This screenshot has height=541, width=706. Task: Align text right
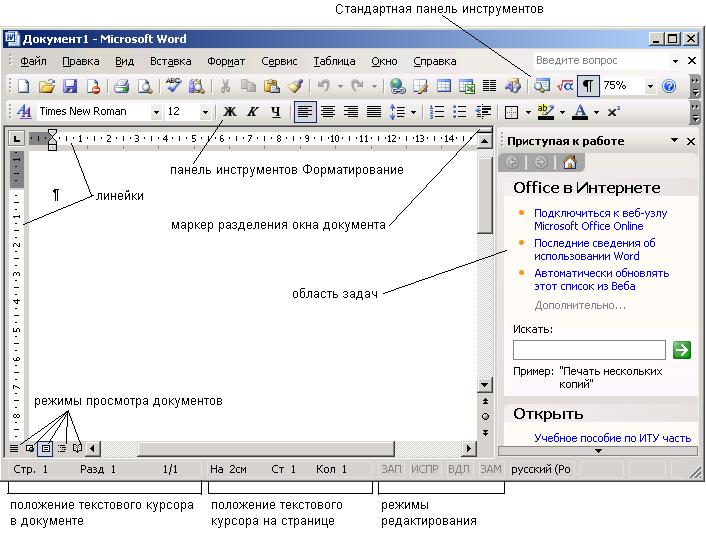click(351, 111)
